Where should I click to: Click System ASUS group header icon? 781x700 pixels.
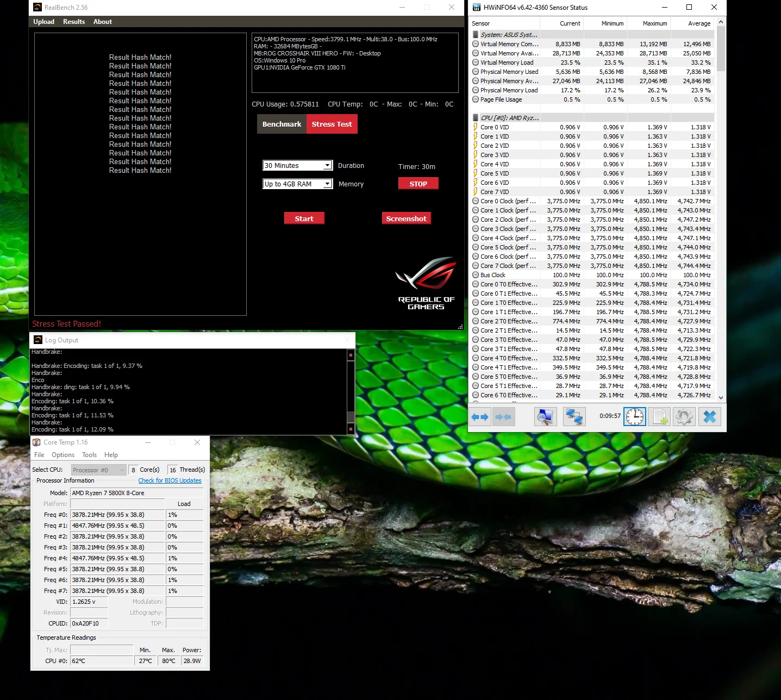coord(476,35)
